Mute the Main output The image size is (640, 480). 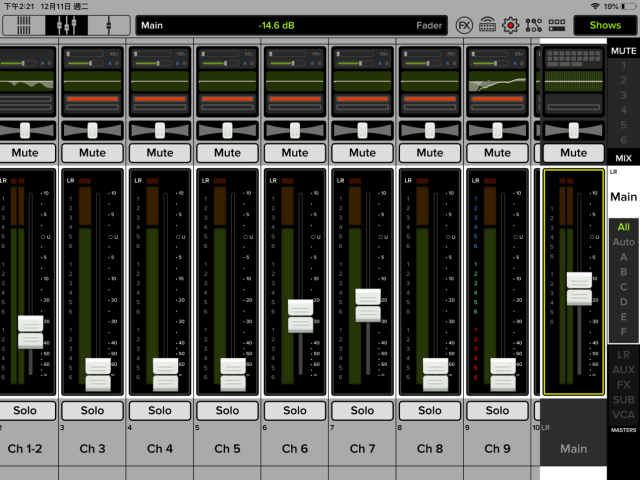click(x=573, y=153)
